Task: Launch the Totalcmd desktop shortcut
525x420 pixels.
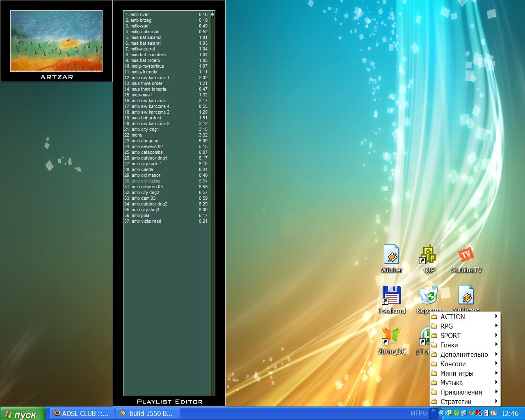Action: [x=391, y=296]
